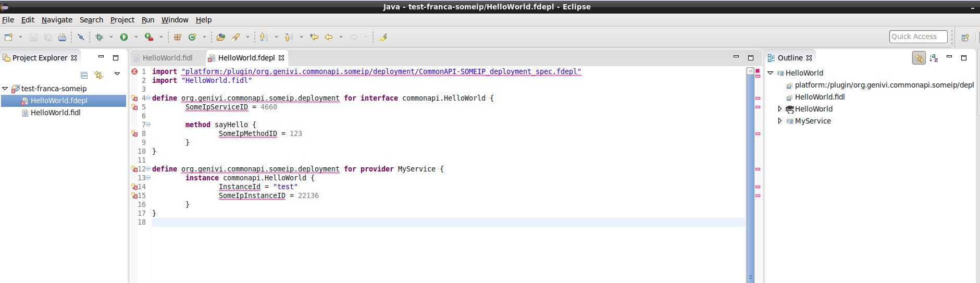Screen dimensions: 980x283
Task: Open the Run menu
Action: click(148, 20)
